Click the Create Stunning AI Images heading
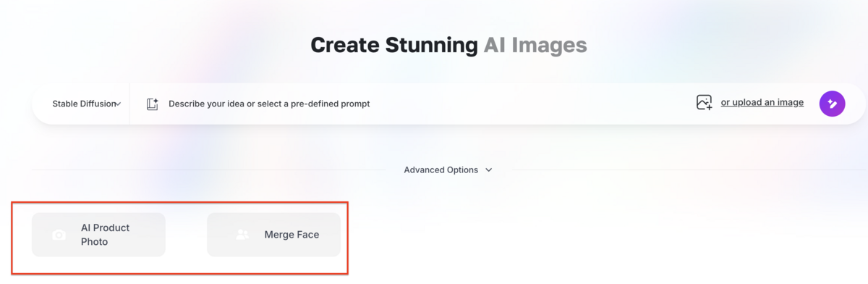The image size is (868, 284). coord(448,45)
